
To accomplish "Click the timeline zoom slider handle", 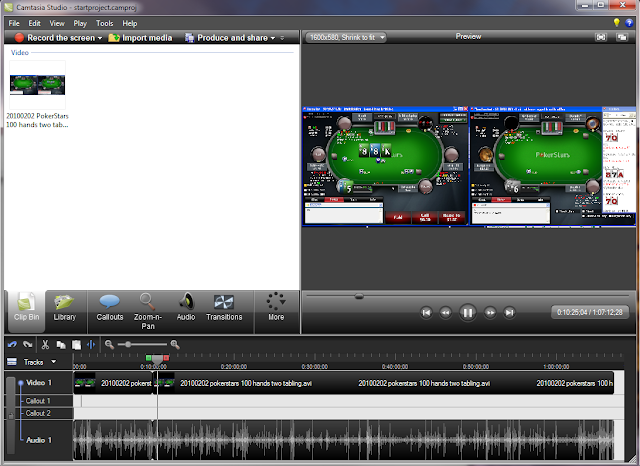I will point(128,345).
